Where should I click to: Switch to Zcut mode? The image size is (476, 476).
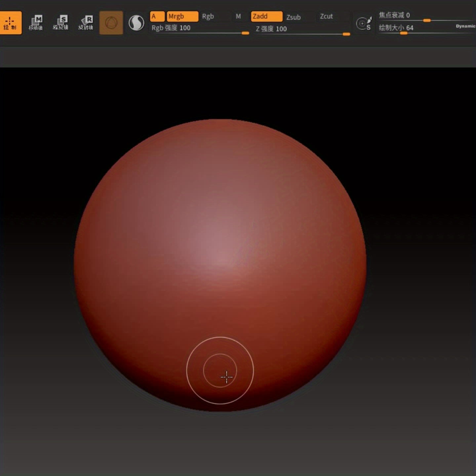click(326, 17)
